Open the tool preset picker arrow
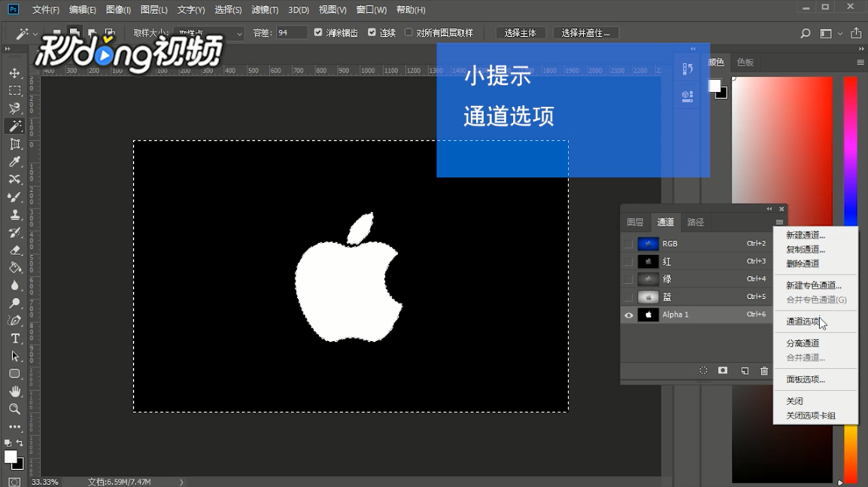 [35, 35]
